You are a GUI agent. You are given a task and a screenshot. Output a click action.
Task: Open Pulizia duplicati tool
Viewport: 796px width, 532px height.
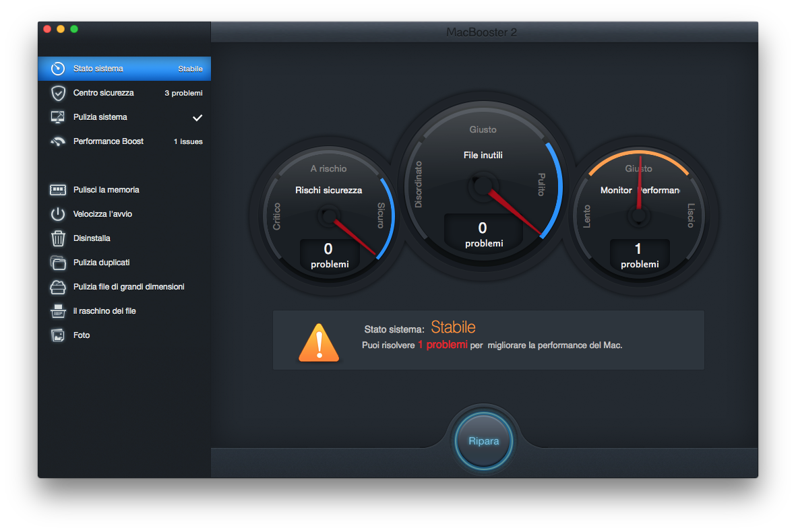pos(125,263)
